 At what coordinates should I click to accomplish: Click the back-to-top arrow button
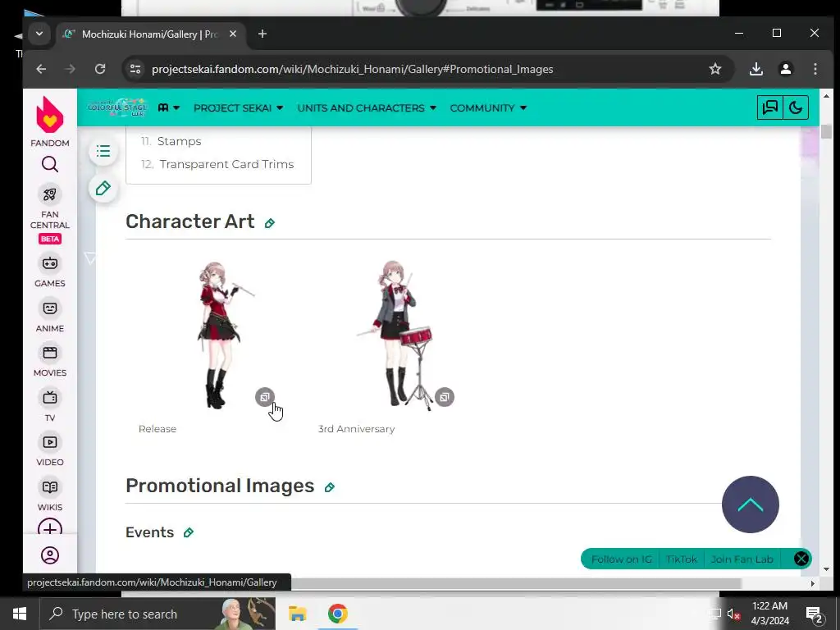(751, 504)
